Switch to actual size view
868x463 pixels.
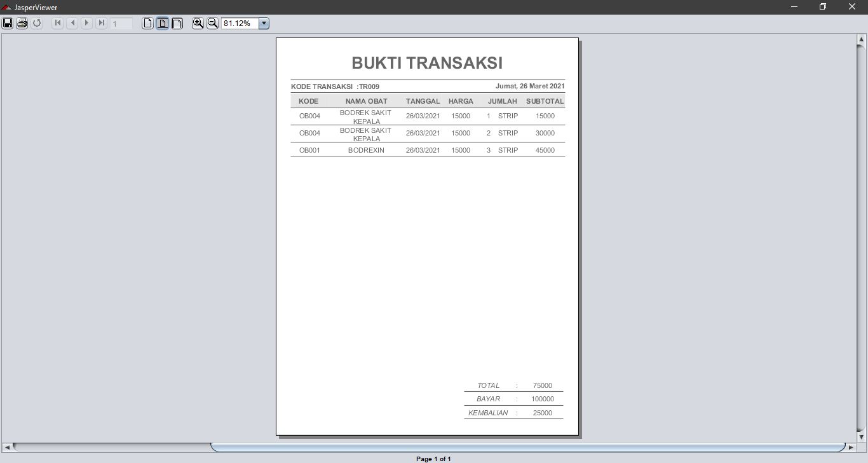point(147,23)
